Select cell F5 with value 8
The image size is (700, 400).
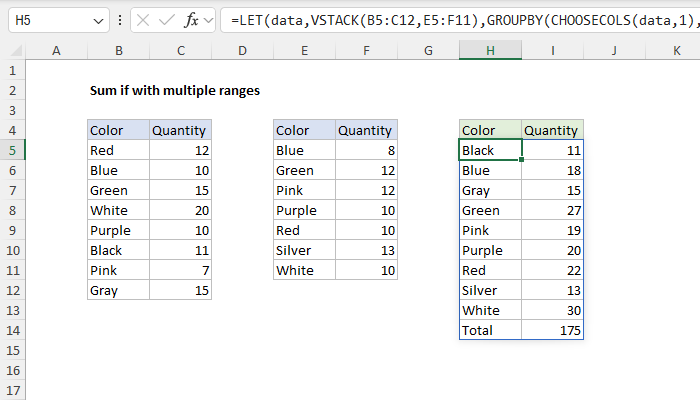coord(366,150)
